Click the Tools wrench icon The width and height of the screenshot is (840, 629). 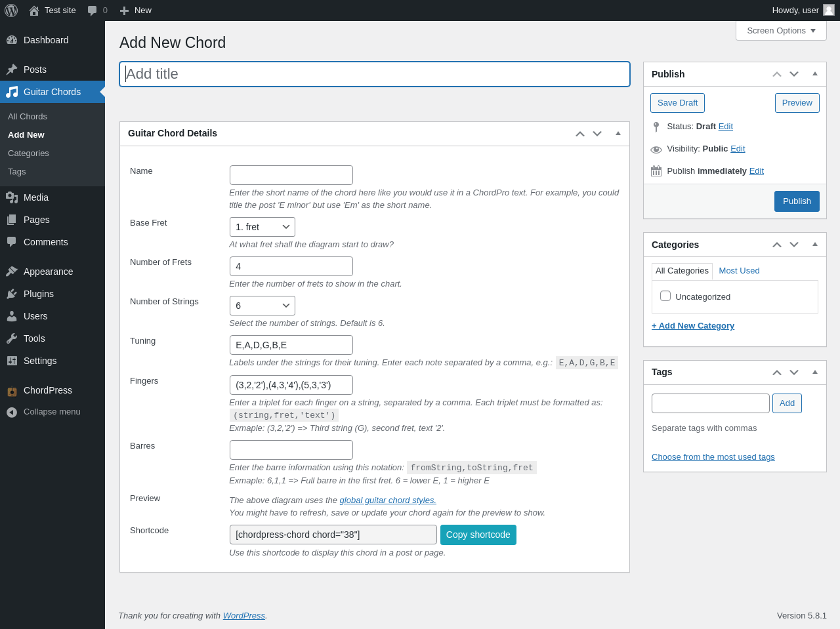click(x=12, y=338)
